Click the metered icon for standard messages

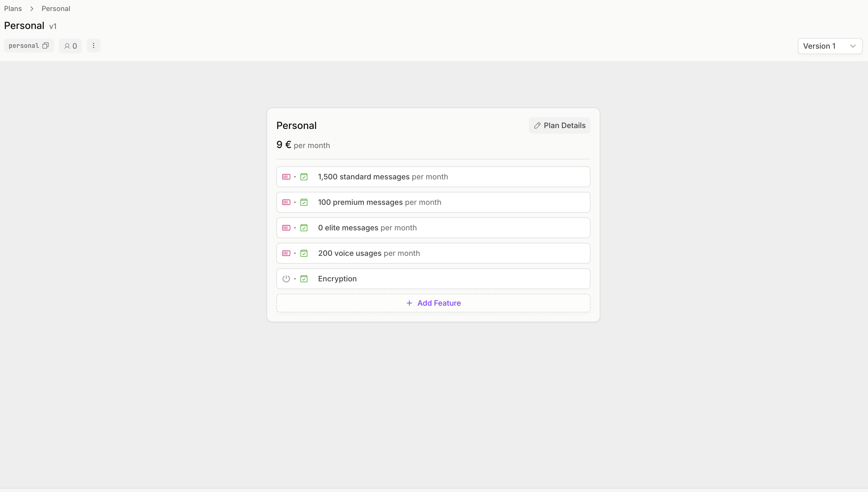click(286, 177)
